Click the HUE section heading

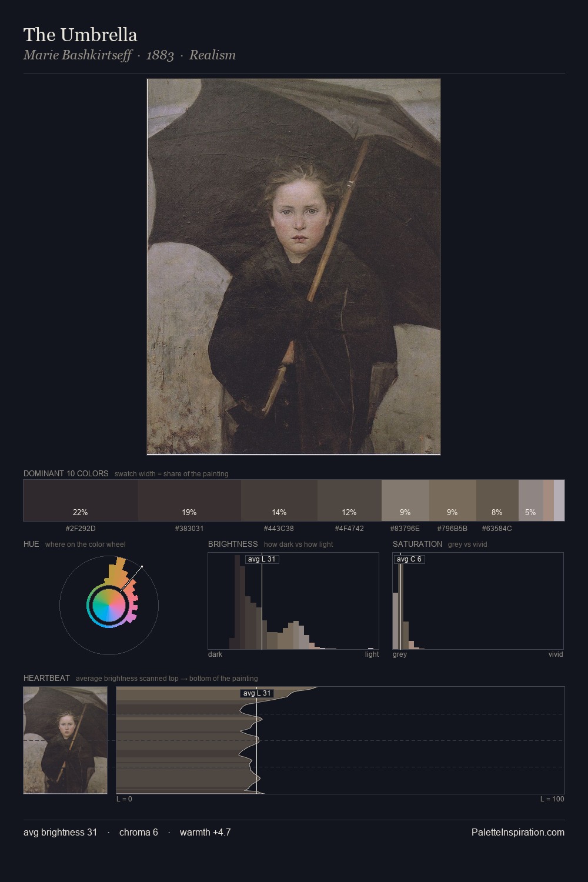click(31, 544)
